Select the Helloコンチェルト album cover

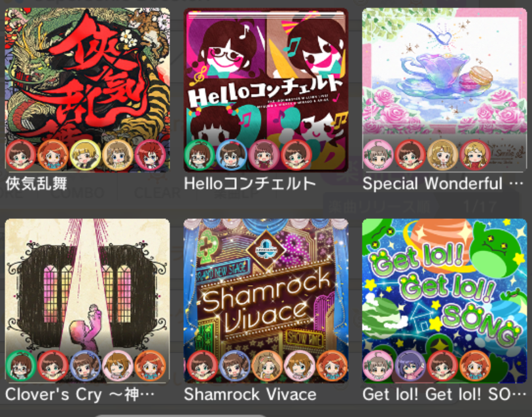(266, 90)
